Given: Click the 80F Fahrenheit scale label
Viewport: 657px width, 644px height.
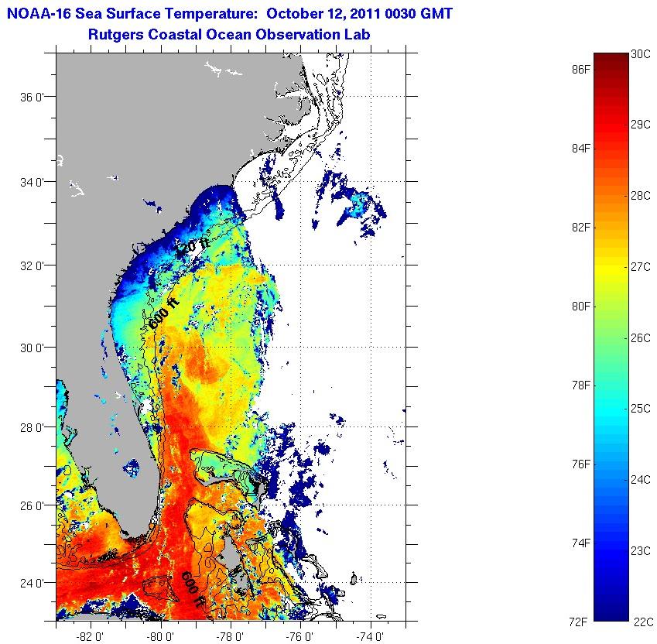Looking at the screenshot, I should [580, 307].
